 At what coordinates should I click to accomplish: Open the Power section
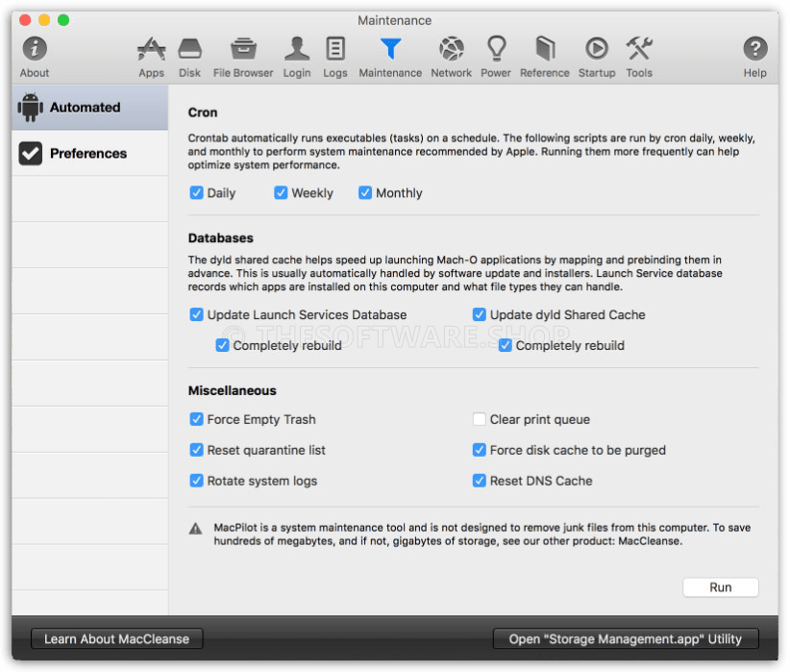tap(496, 54)
